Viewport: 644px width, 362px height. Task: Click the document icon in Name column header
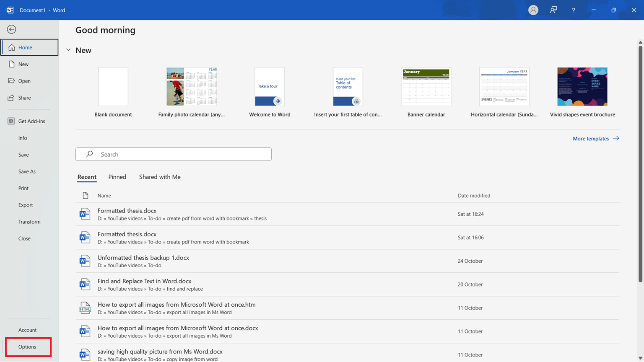pyautogui.click(x=86, y=196)
